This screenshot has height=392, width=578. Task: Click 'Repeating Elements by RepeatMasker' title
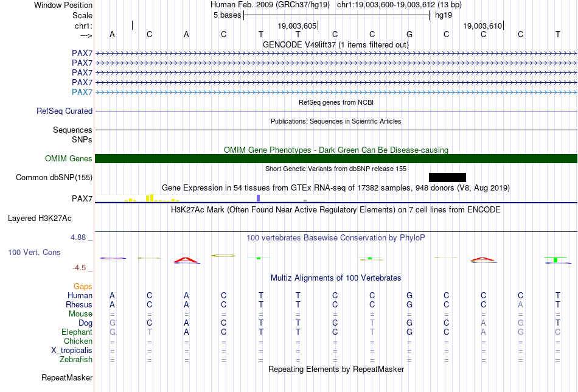click(x=336, y=369)
